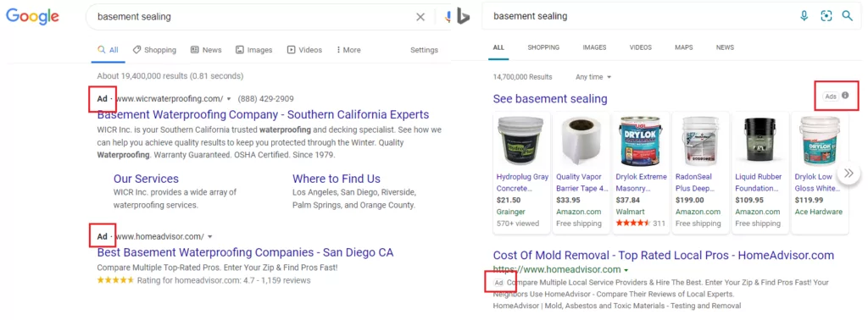Click the Bing magnifier search button
Viewport: 868px width, 320px height.
click(x=848, y=16)
